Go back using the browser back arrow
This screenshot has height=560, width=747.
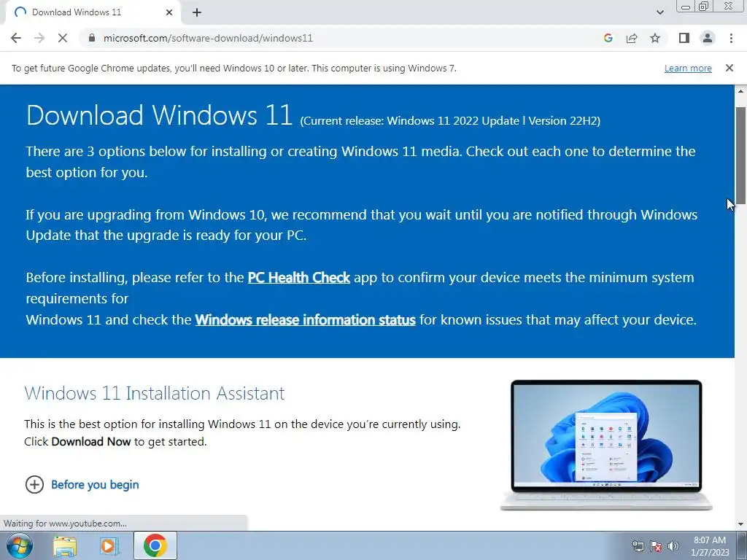click(x=16, y=38)
